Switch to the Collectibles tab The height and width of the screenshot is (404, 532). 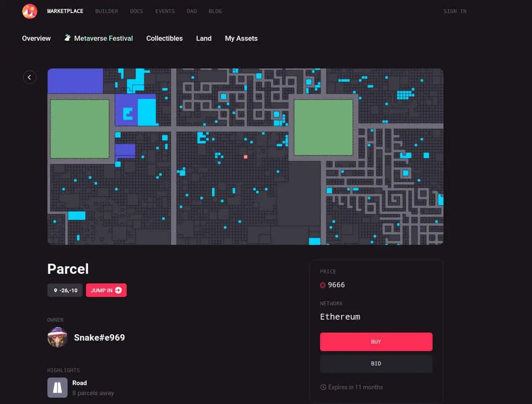point(164,38)
